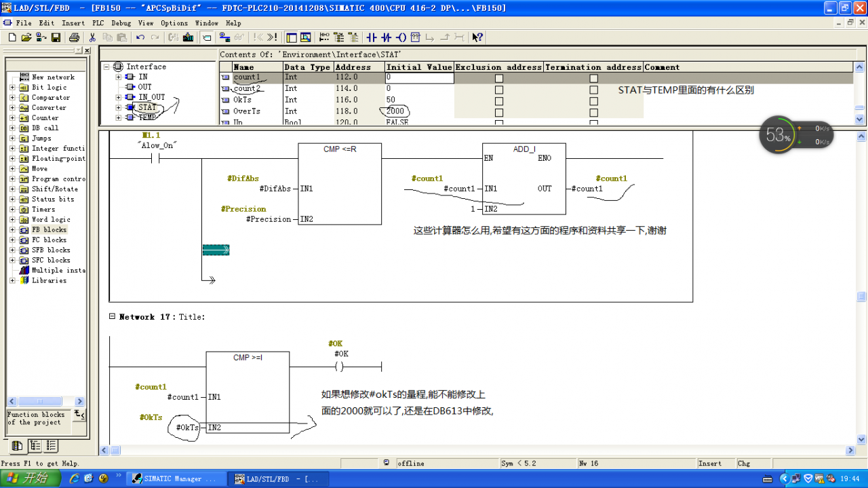
Task: Check Exclusion address box for count2
Action: (x=499, y=90)
